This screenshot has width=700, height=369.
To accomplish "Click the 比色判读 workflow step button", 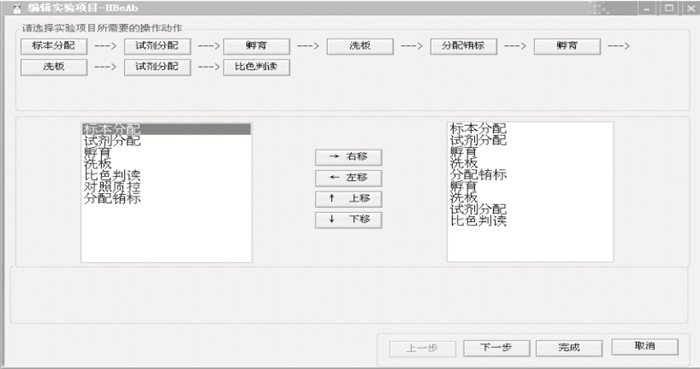I will coord(256,67).
